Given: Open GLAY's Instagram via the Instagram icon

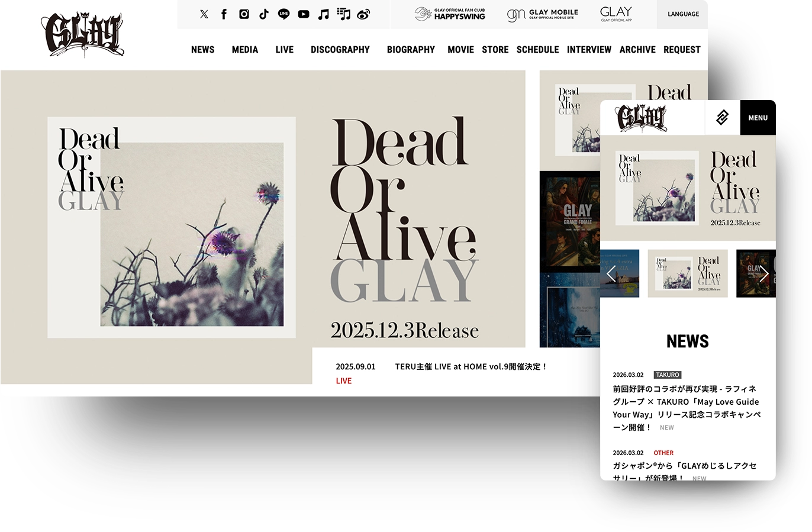Looking at the screenshot, I should point(244,14).
